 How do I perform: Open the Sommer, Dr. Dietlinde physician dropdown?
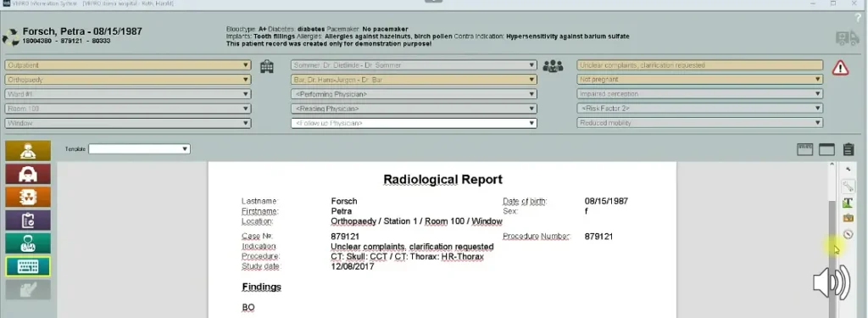coord(414,64)
